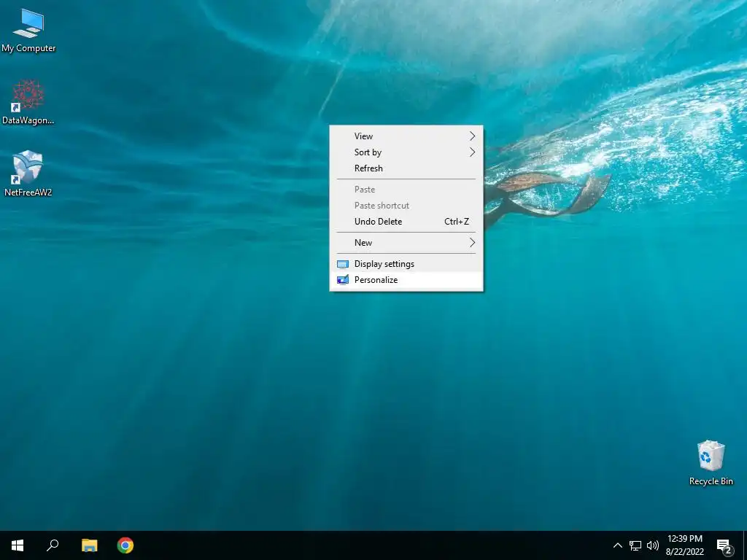Click the Personalize menu icon

click(343, 280)
